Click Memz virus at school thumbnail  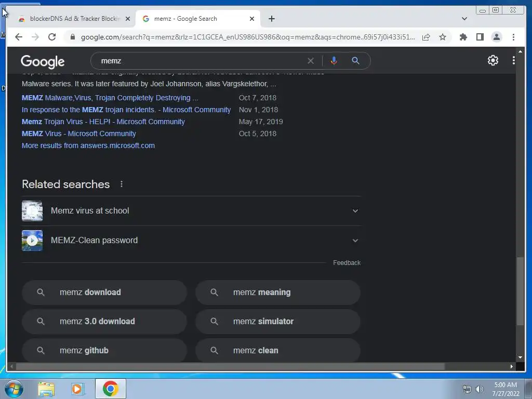coord(32,211)
